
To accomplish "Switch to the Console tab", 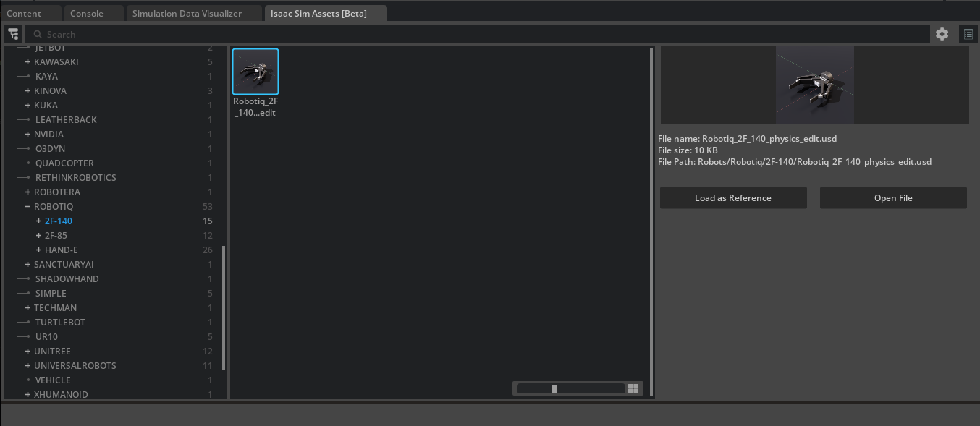I will point(87,14).
